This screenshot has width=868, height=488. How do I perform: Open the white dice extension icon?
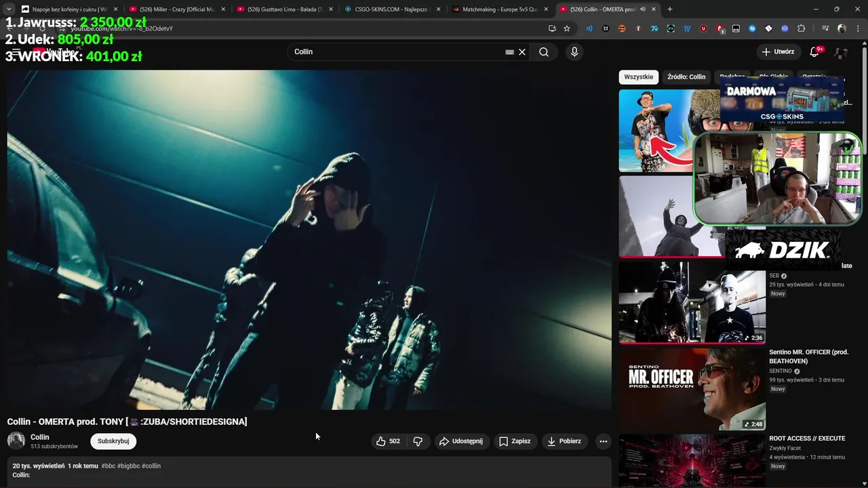pos(768,28)
